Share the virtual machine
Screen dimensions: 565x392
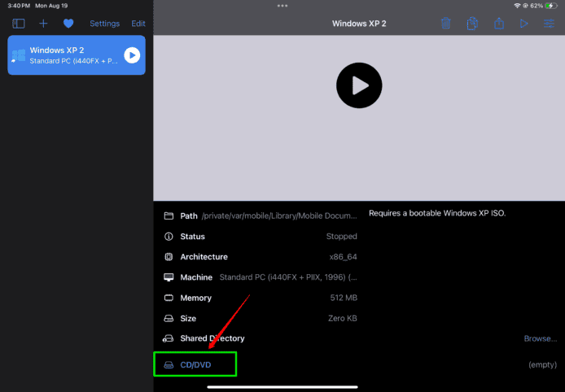click(498, 24)
